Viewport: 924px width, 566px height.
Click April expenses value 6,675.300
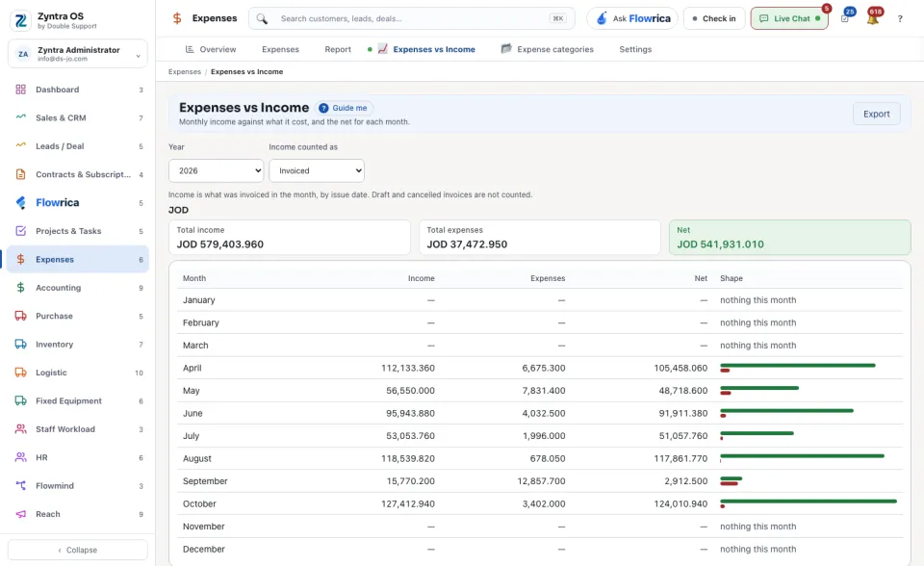pyautogui.click(x=543, y=368)
